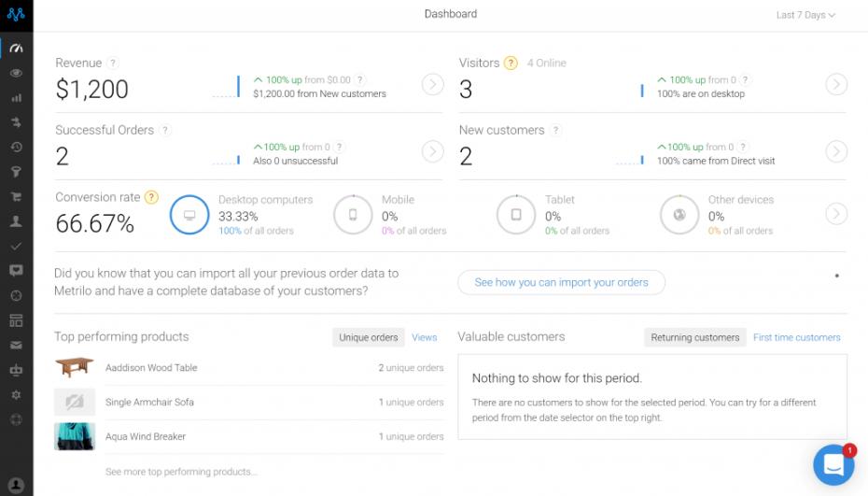This screenshot has height=496, width=868.
Task: Click the history clock icon in sidebar
Action: click(x=16, y=147)
